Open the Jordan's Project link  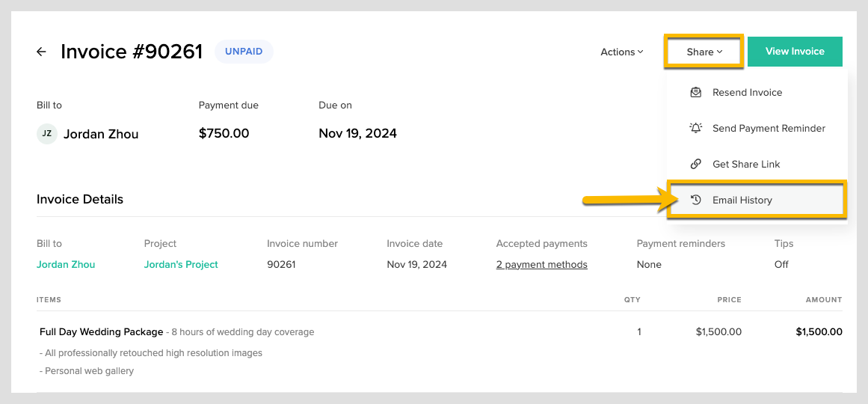181,264
